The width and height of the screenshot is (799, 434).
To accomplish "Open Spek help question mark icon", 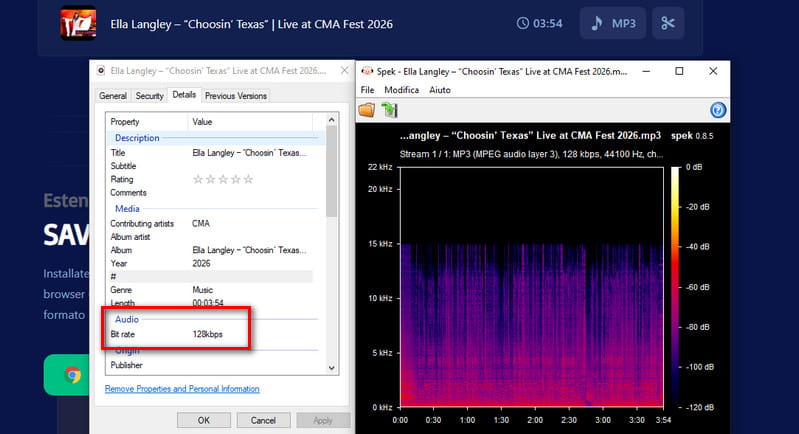I will pyautogui.click(x=717, y=110).
